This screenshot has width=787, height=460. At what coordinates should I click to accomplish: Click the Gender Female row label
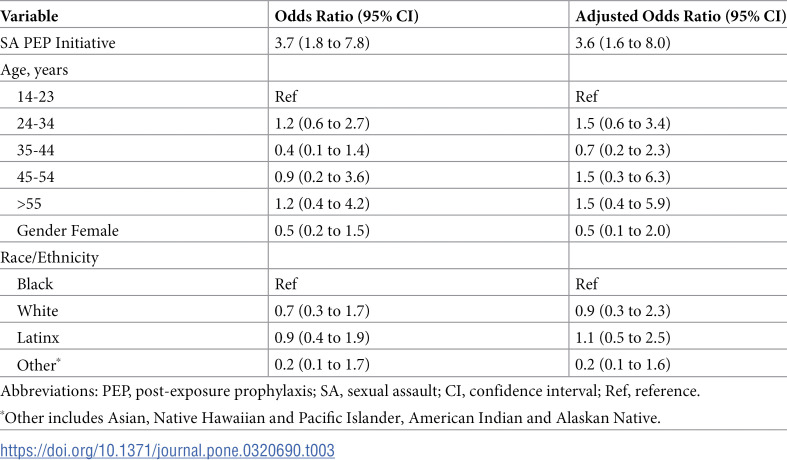click(x=68, y=231)
